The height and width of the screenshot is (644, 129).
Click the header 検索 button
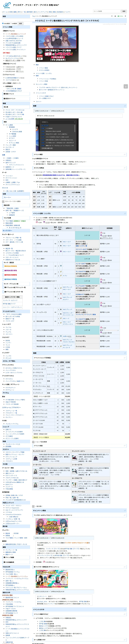point(124,11)
